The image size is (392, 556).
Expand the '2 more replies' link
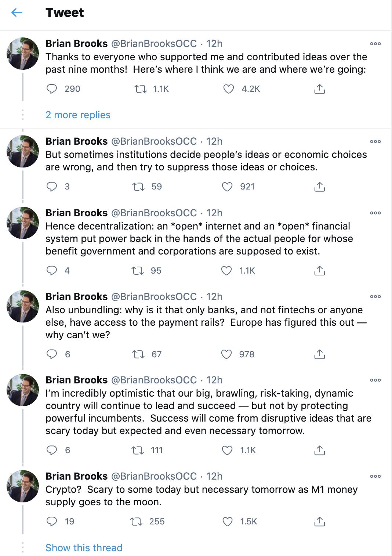click(x=78, y=115)
